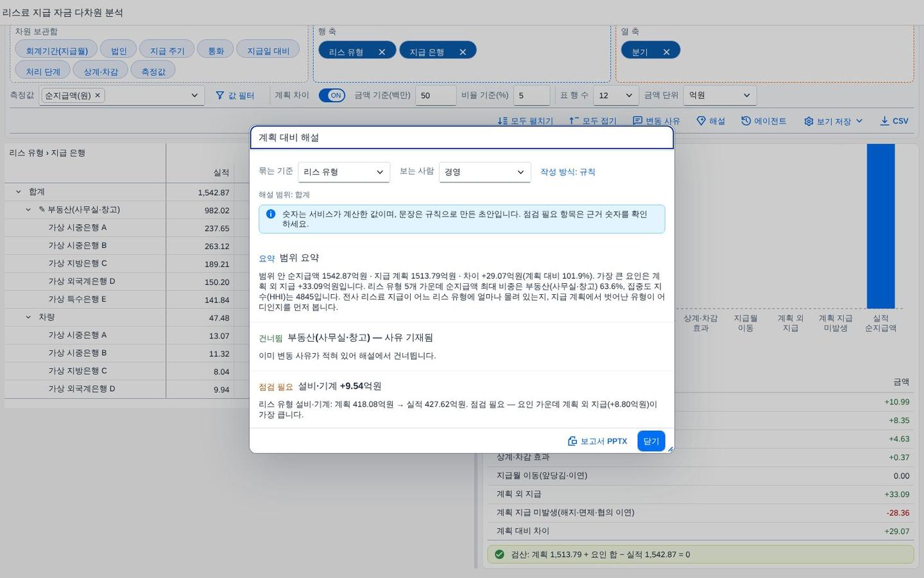Open the 측정값 measure dropdown arrow
The width and height of the screenshot is (924, 578).
click(x=194, y=95)
